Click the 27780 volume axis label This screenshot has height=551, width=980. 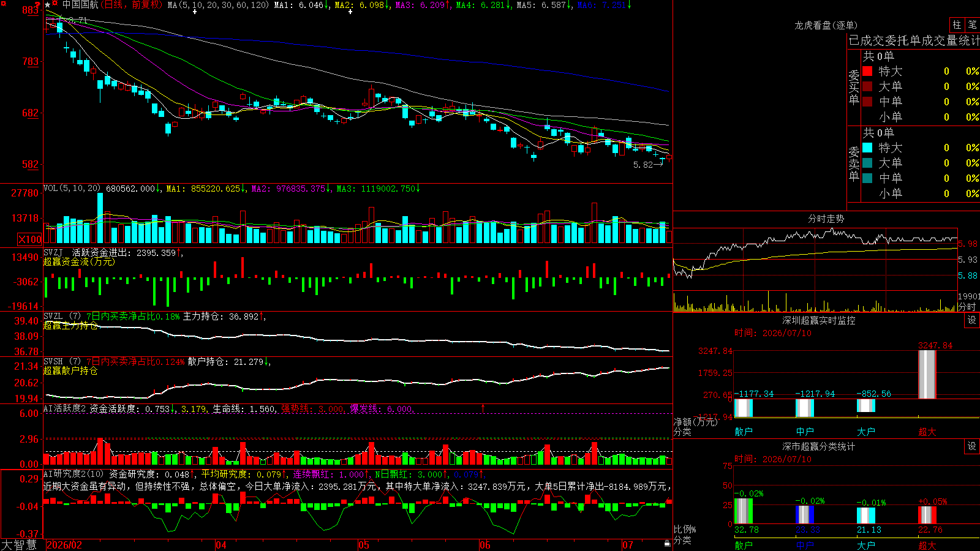[25, 193]
